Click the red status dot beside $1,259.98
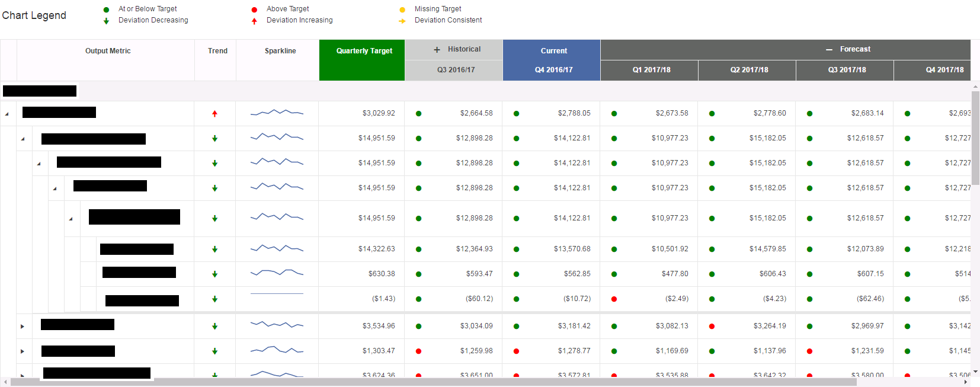980x387 pixels. [x=418, y=351]
